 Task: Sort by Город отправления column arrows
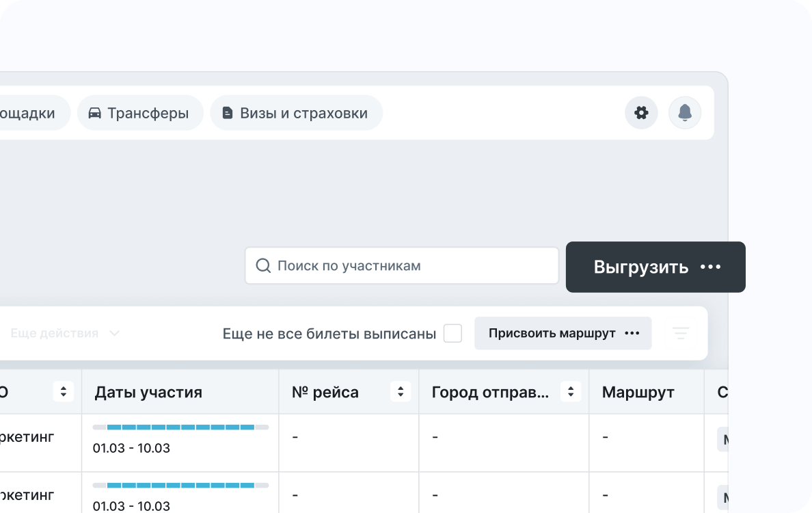[570, 392]
